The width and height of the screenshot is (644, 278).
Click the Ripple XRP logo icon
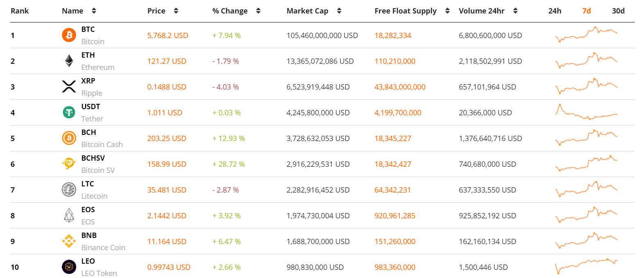tap(69, 87)
